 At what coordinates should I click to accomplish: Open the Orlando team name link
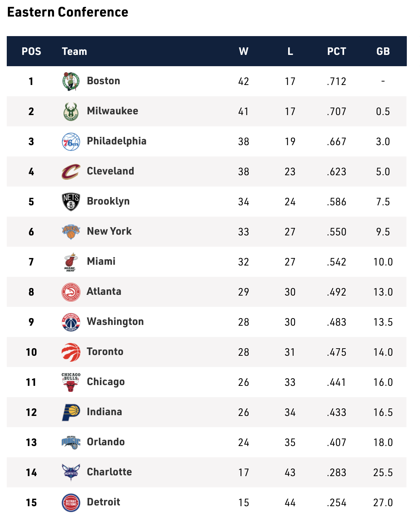tap(106, 442)
